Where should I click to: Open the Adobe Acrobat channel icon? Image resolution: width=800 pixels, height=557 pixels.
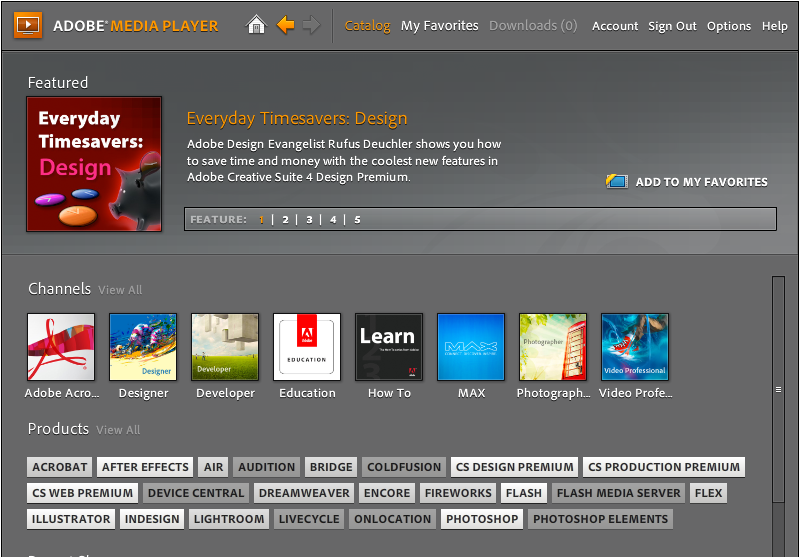(61, 347)
